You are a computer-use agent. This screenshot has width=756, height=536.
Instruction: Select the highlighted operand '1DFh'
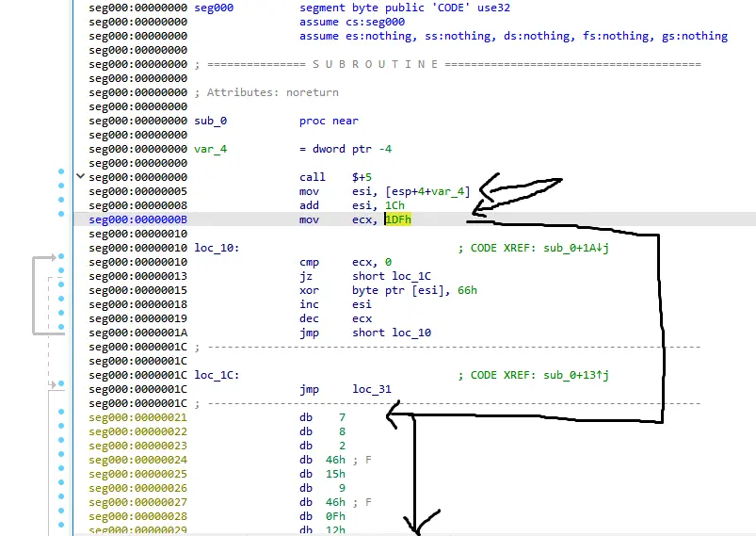(398, 219)
